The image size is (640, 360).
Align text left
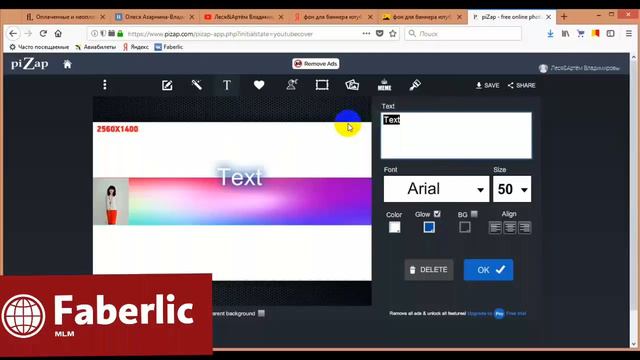(x=495, y=227)
